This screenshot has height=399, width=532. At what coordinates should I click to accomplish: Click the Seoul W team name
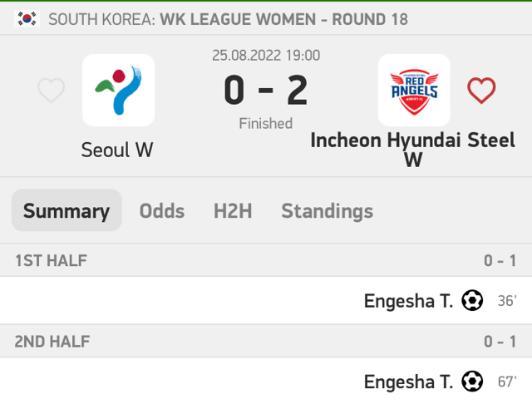[117, 150]
